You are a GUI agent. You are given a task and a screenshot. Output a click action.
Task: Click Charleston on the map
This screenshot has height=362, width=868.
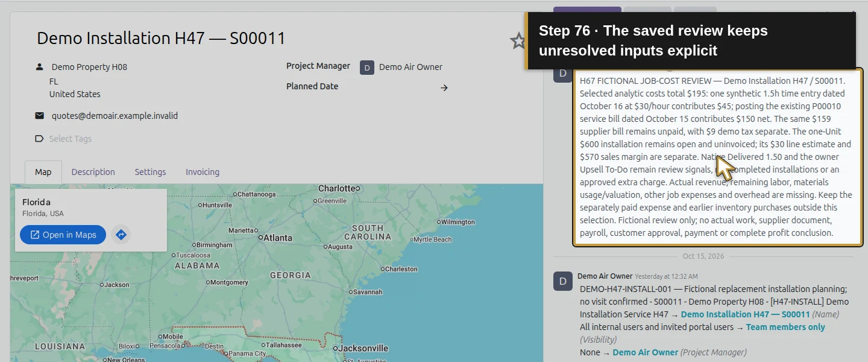[398, 269]
